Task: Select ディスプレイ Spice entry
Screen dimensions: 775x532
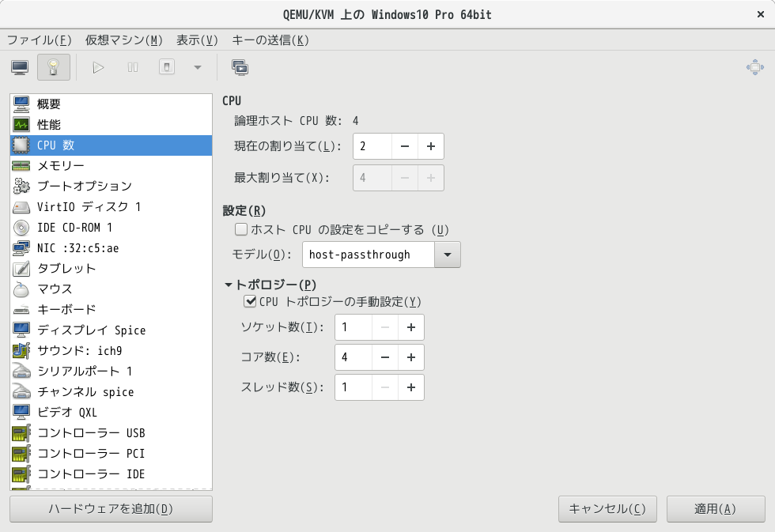Action: 112,330
